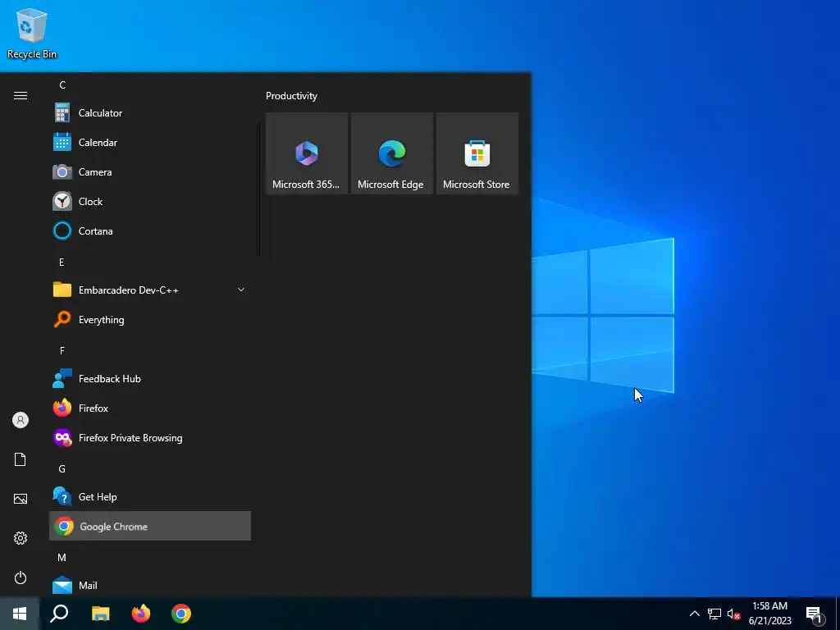
Task: Show hidden system tray icons
Action: (694, 614)
